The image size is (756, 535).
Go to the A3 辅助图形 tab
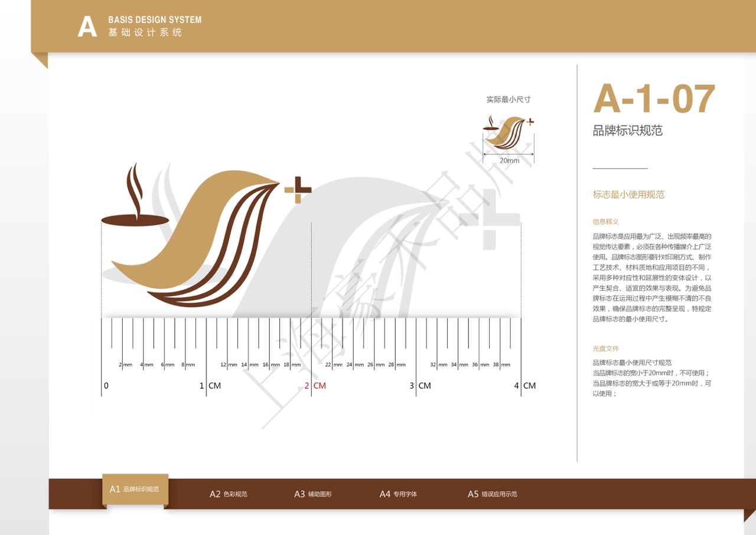[313, 494]
